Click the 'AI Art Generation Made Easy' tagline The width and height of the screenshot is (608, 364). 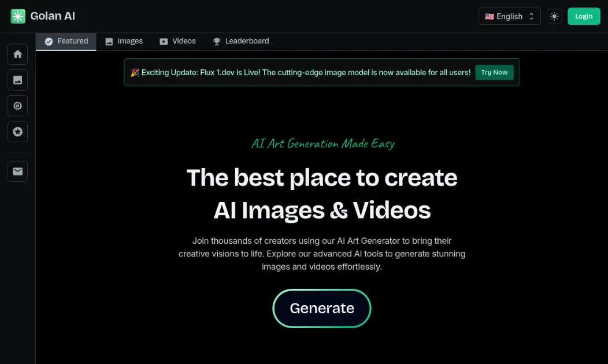coord(322,144)
